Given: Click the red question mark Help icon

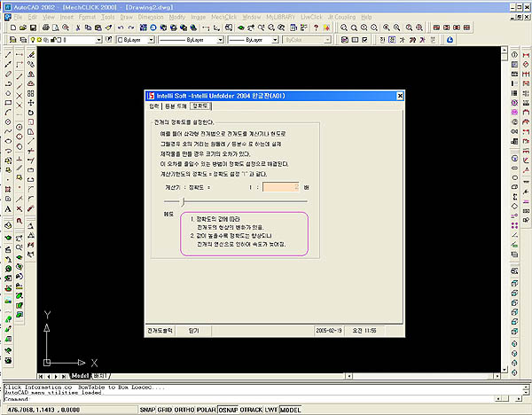Looking at the screenshot, I should (x=316, y=27).
